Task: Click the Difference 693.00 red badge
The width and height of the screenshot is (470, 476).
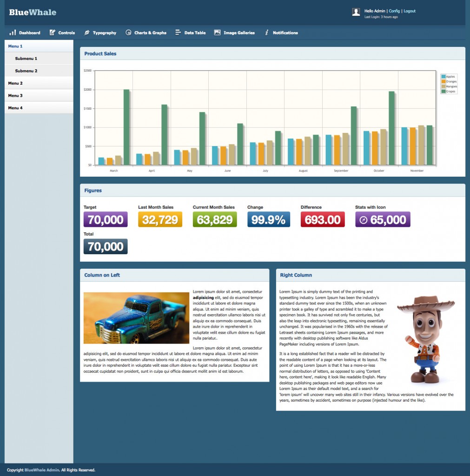Action: click(x=323, y=219)
